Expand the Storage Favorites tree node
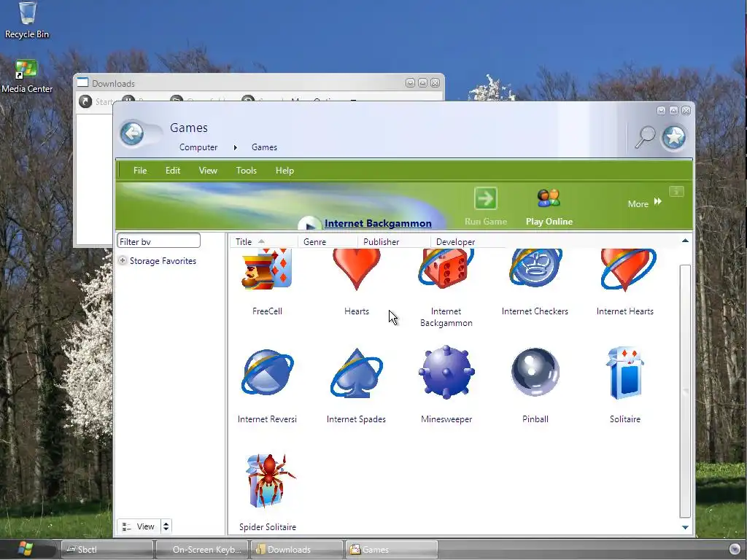This screenshot has width=747, height=560. point(123,260)
